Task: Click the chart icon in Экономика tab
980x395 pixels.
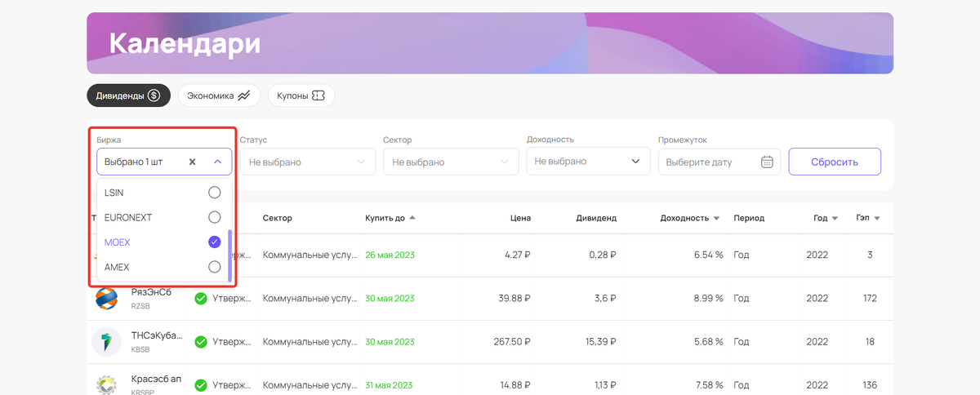Action: coord(243,95)
